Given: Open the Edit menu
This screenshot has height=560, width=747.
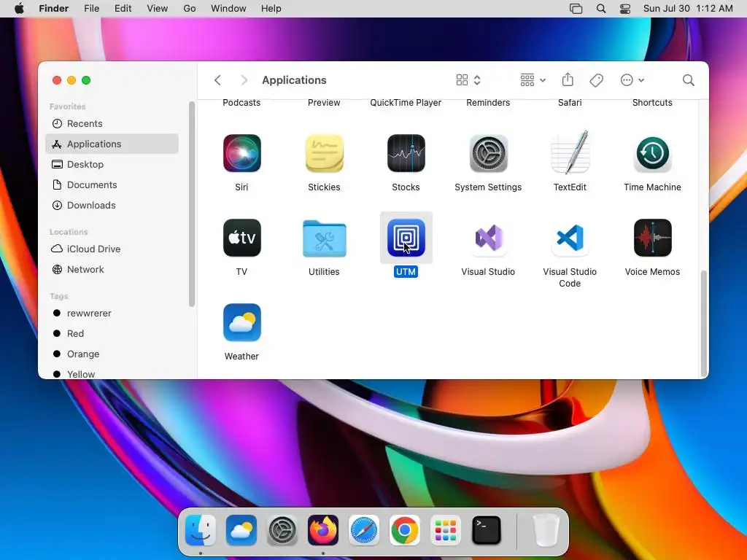Looking at the screenshot, I should [x=123, y=9].
